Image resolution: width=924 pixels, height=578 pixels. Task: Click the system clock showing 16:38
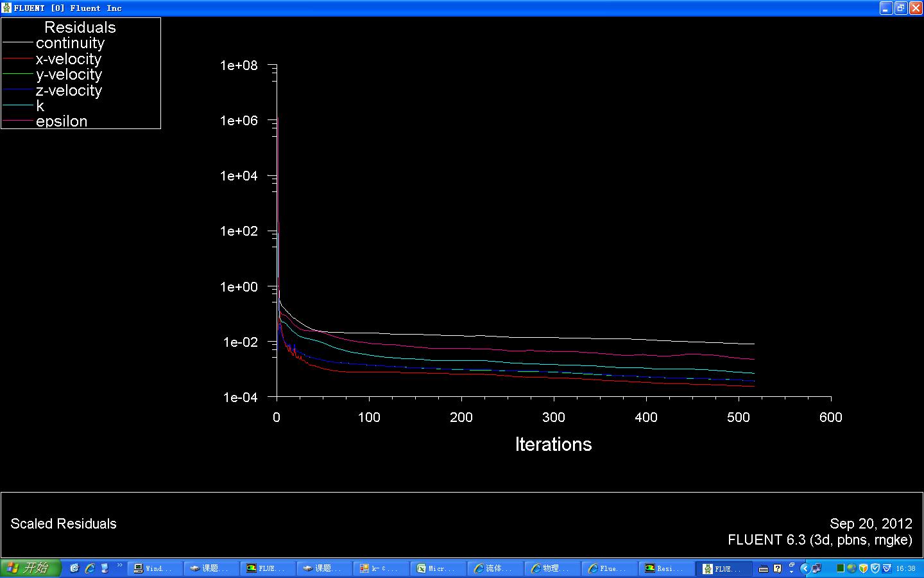pyautogui.click(x=905, y=568)
